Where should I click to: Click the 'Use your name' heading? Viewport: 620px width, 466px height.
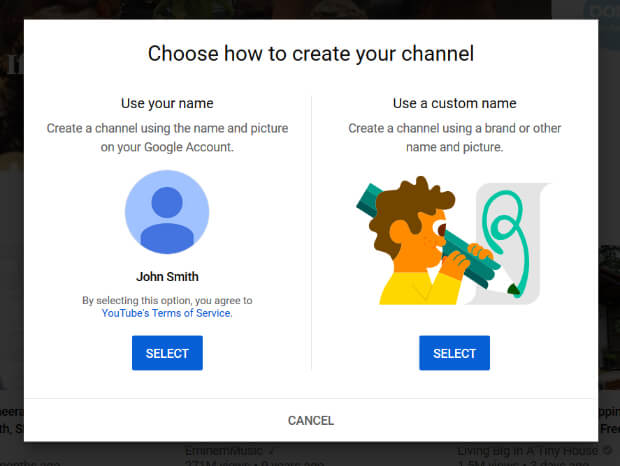tap(167, 104)
